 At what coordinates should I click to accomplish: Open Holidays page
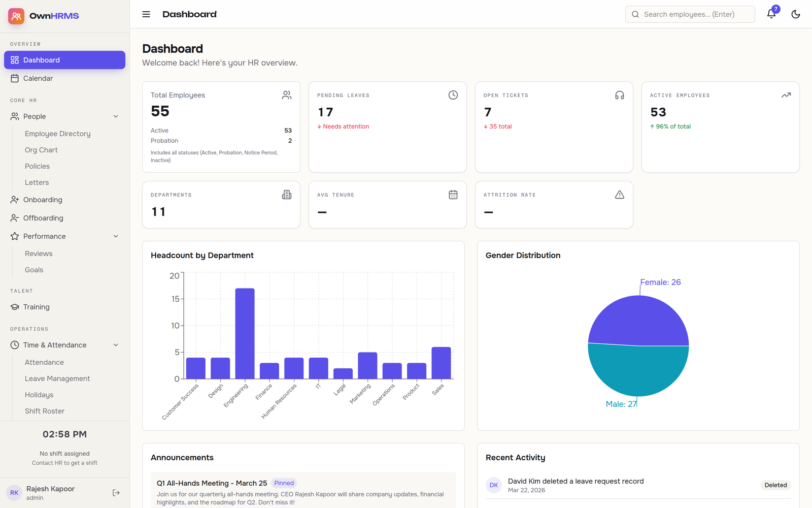coord(39,395)
